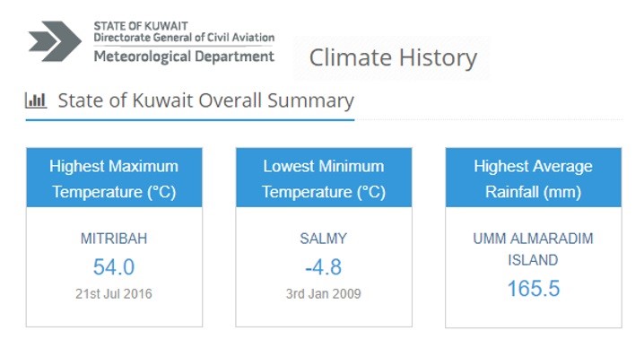Click the State of Kuwait header text
The image size is (644, 348).
(x=141, y=26)
